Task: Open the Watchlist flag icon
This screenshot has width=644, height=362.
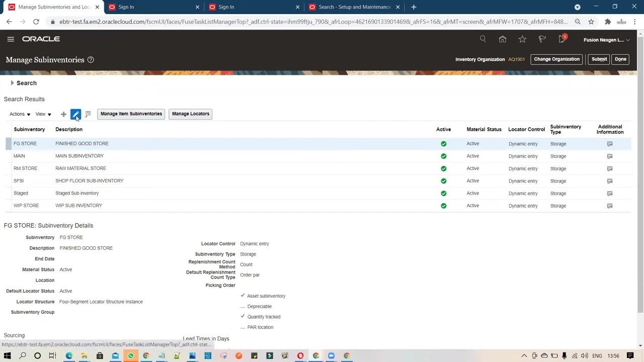Action: 542,39
